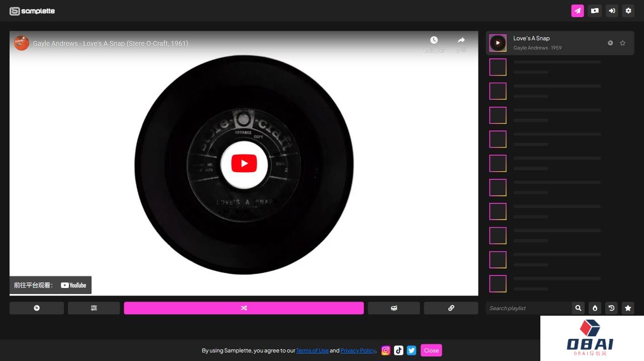The height and width of the screenshot is (361, 644).
Task: Open the Privacy Policy link
Action: coord(358,350)
